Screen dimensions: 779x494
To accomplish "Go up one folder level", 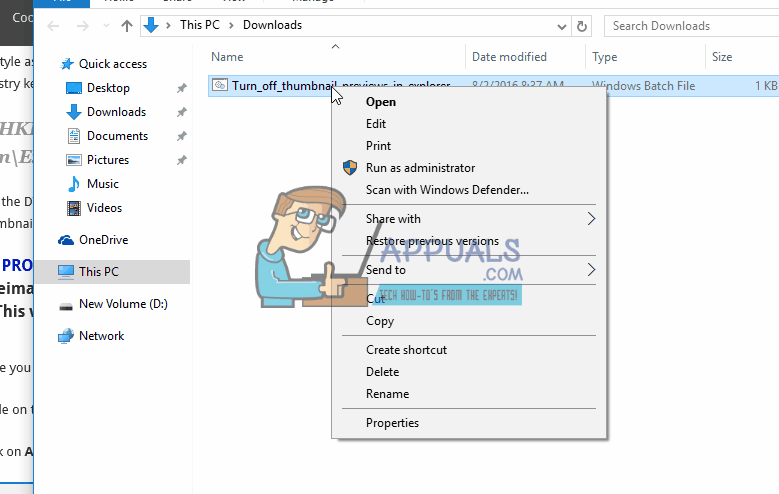I will pos(127,26).
